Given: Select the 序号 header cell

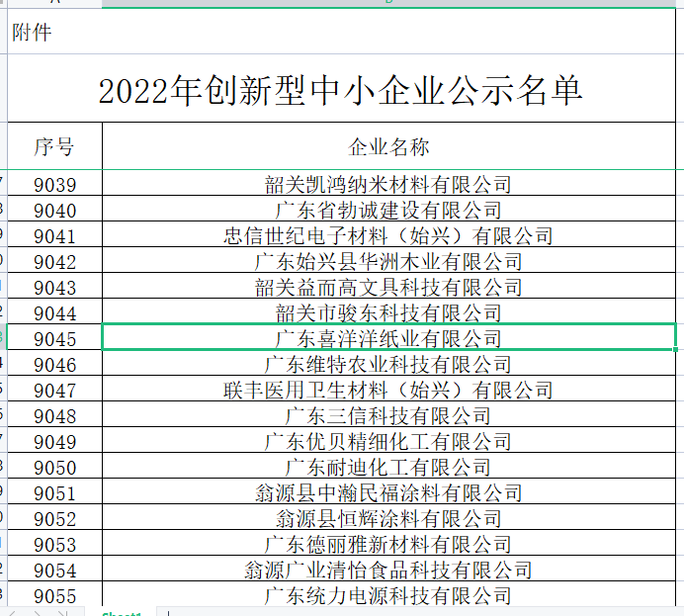Looking at the screenshot, I should 54,147.
